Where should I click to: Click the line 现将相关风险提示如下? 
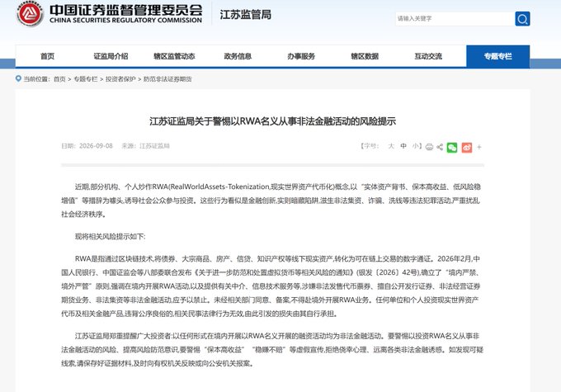coord(111,236)
